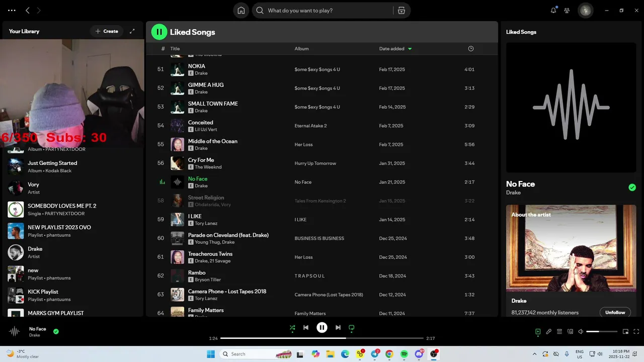Open SOMEBODY LOVES ME PT. 2 single
Screen dimensions: 644x362
72,209
